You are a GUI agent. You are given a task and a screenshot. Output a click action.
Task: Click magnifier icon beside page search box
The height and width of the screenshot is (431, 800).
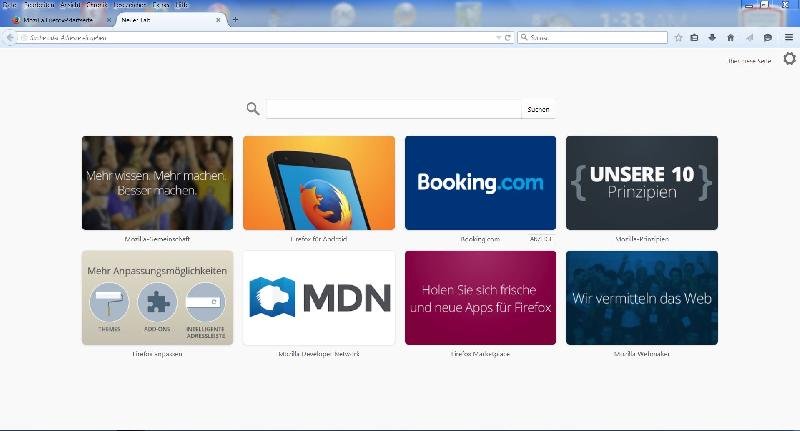pyautogui.click(x=253, y=109)
